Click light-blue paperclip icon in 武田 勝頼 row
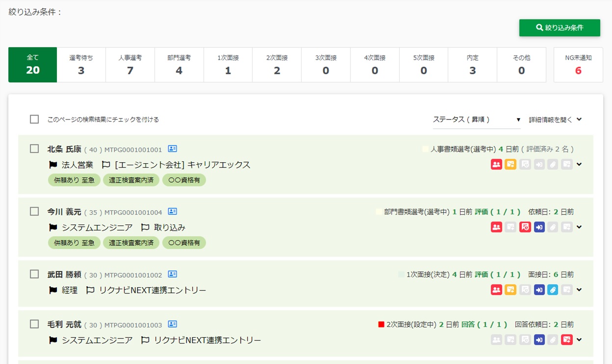The image size is (612, 364). tap(553, 290)
